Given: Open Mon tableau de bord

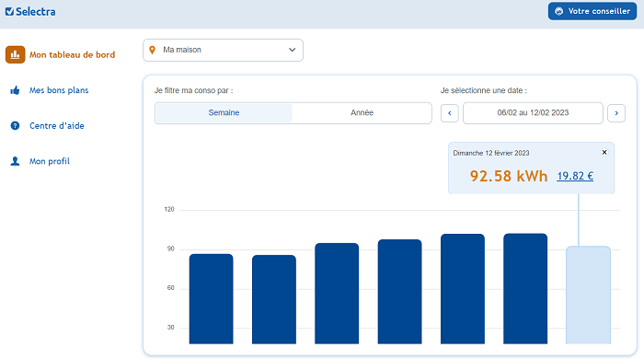Looking at the screenshot, I should (x=72, y=54).
